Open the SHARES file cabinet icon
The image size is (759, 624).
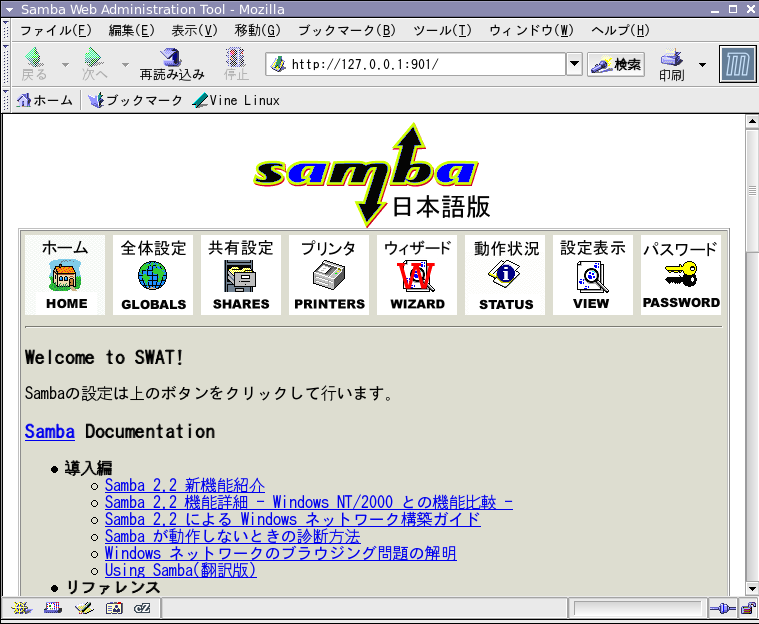pyautogui.click(x=241, y=274)
